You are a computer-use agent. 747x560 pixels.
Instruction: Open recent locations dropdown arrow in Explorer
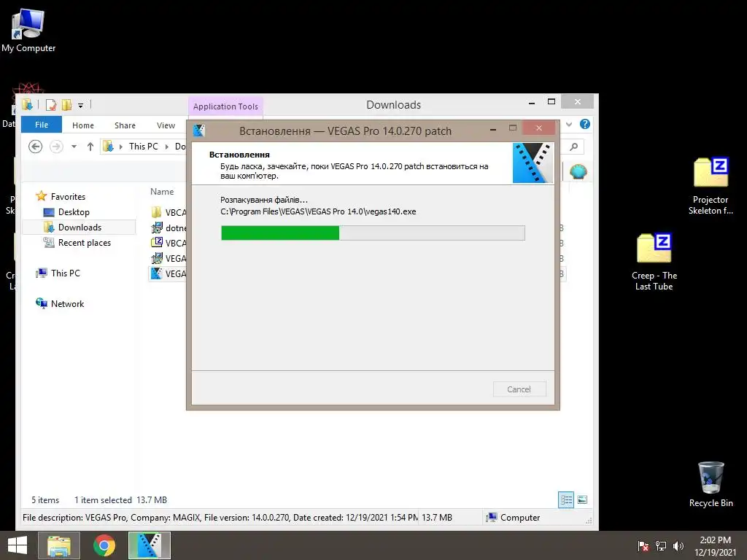coord(74,147)
